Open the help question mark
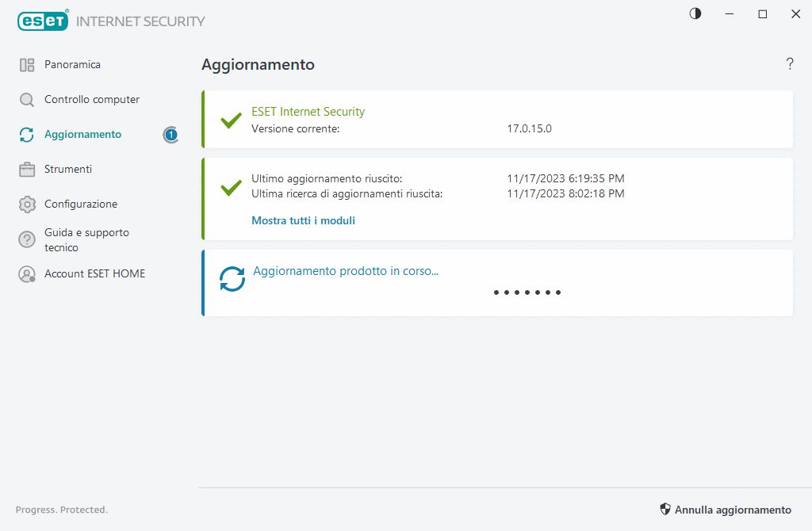812x531 pixels. [x=790, y=64]
